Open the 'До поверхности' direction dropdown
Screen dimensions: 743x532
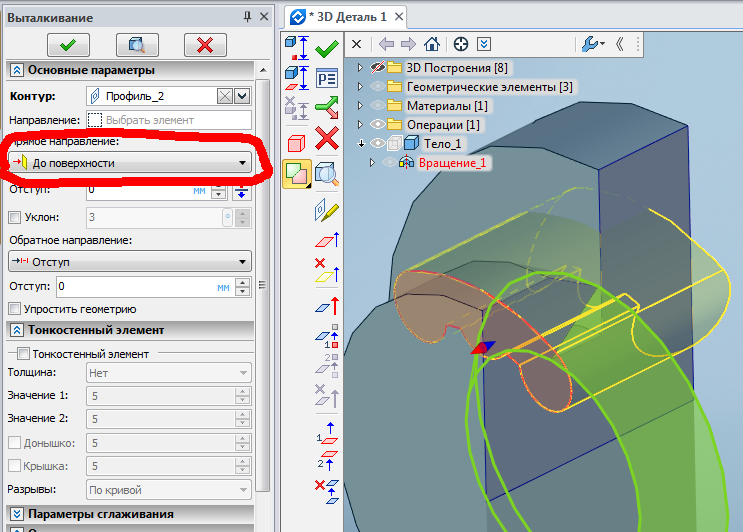129,162
